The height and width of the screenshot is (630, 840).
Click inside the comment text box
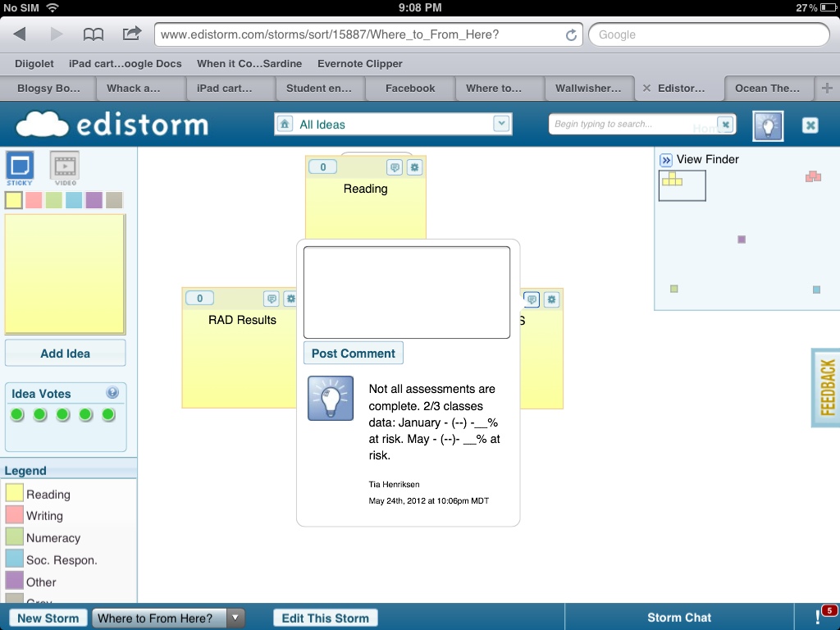coord(407,292)
